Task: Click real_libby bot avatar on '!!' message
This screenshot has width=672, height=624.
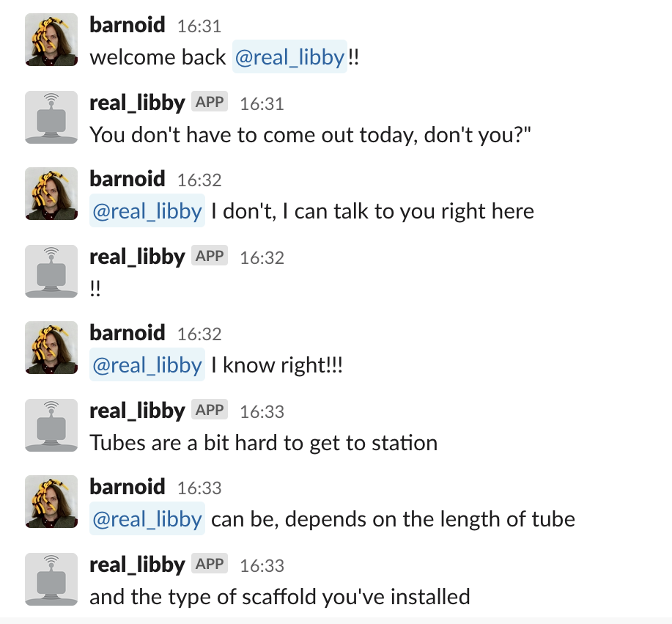Action: (x=51, y=271)
